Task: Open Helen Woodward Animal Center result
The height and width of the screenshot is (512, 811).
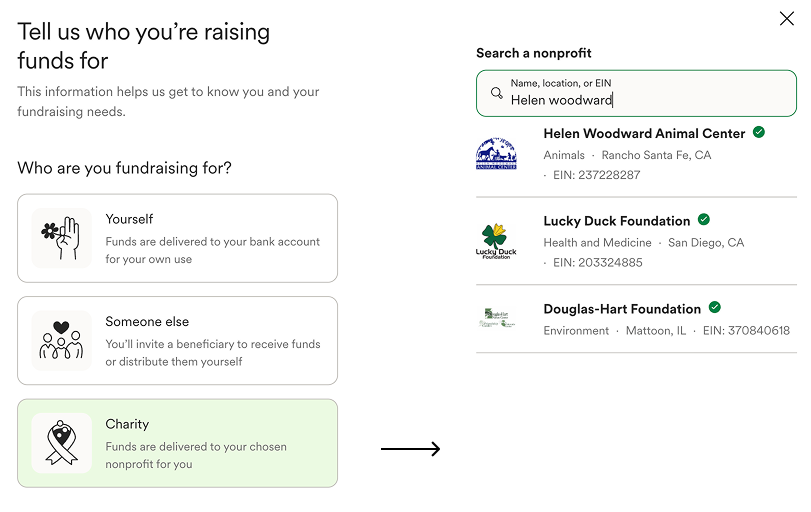Action: [636, 154]
